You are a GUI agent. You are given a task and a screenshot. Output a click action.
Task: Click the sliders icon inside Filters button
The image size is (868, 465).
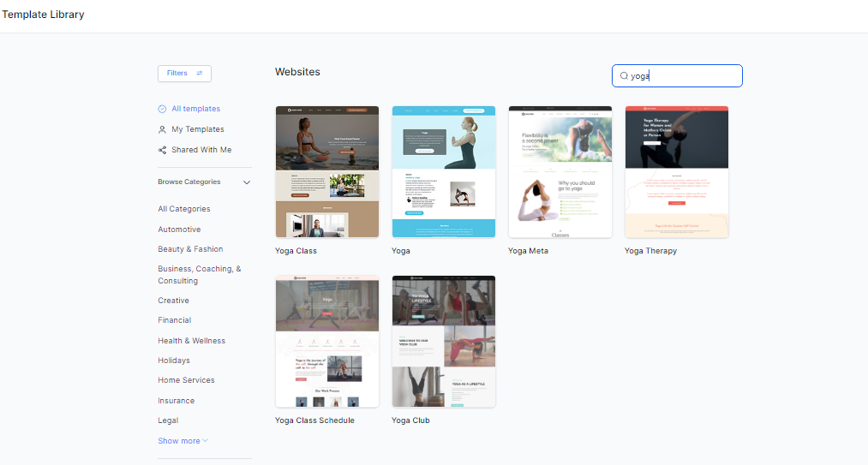click(x=200, y=74)
